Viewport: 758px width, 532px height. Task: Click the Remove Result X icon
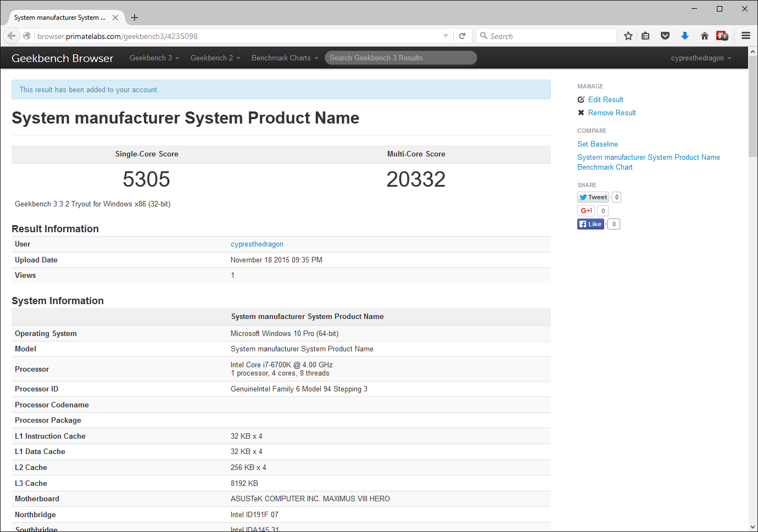(x=581, y=113)
